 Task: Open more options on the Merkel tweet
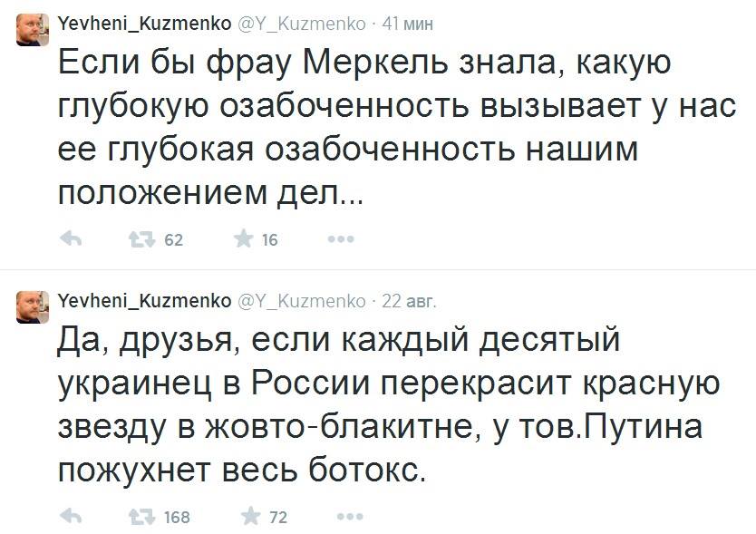click(339, 239)
